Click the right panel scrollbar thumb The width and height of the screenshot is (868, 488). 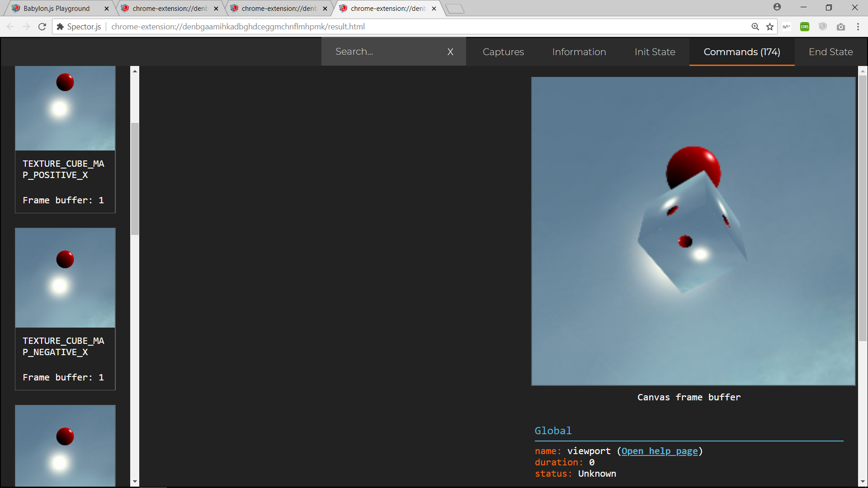[x=863, y=208]
